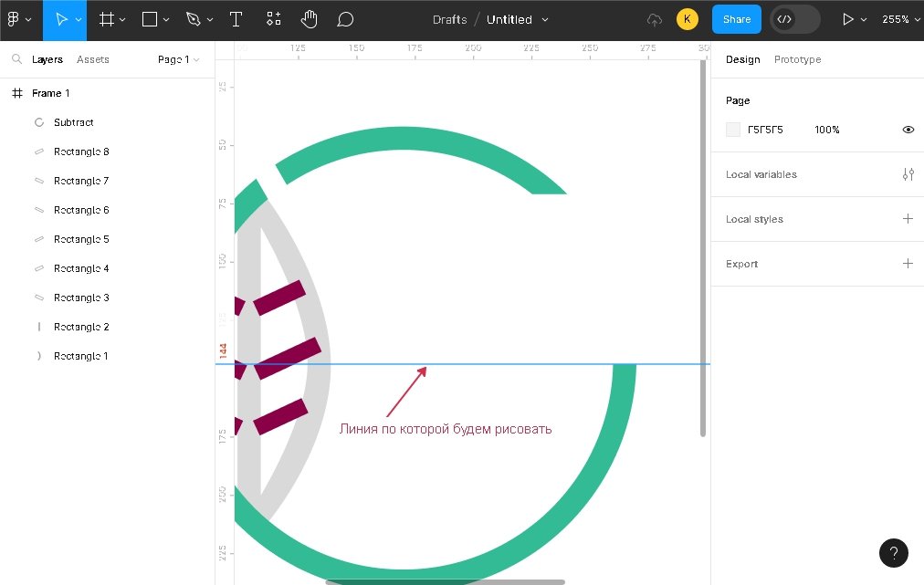The height and width of the screenshot is (585, 924).
Task: Open the Resources tool
Action: 273,19
